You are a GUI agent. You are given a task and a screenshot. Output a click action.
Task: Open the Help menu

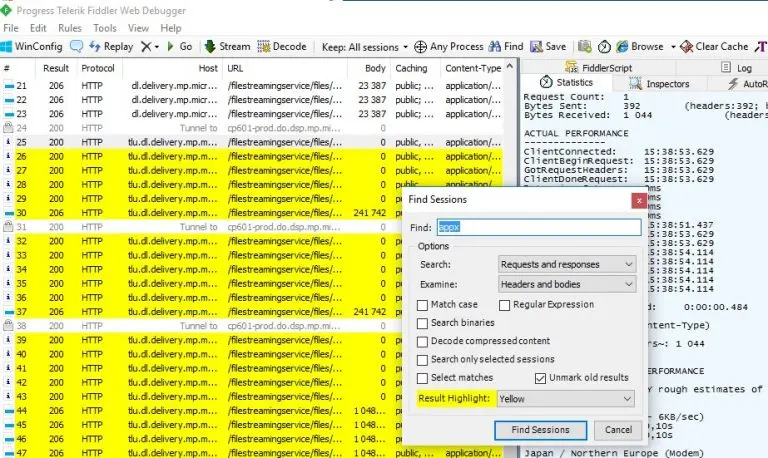pyautogui.click(x=170, y=28)
